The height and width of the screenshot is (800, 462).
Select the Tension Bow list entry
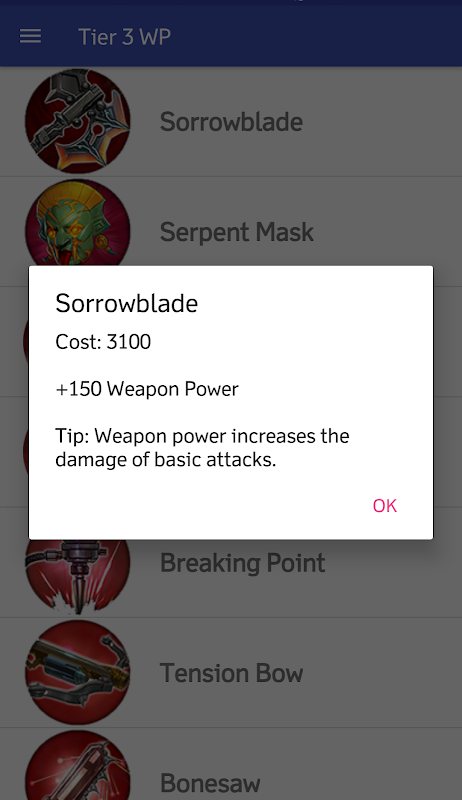(x=231, y=672)
